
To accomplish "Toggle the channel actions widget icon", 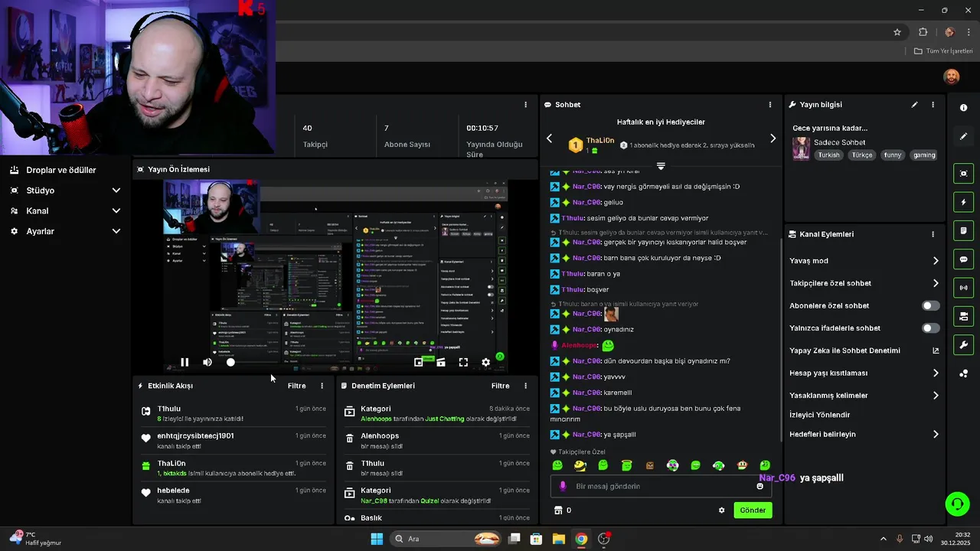I will 963,316.
